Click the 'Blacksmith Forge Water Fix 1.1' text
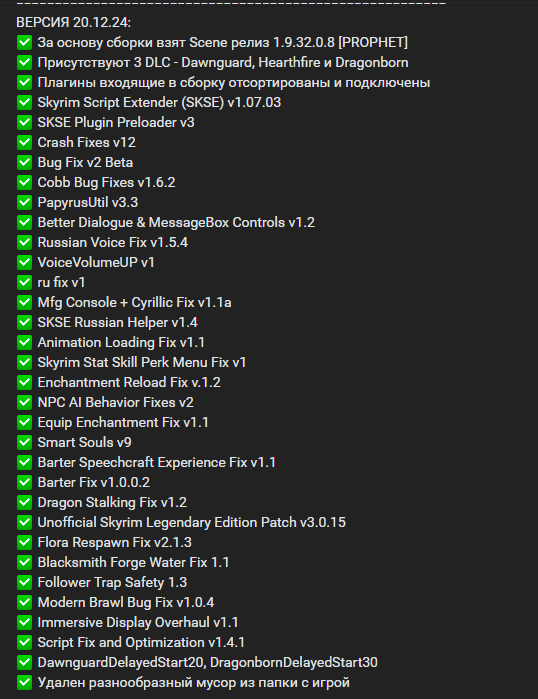The width and height of the screenshot is (538, 699). click(x=133, y=562)
